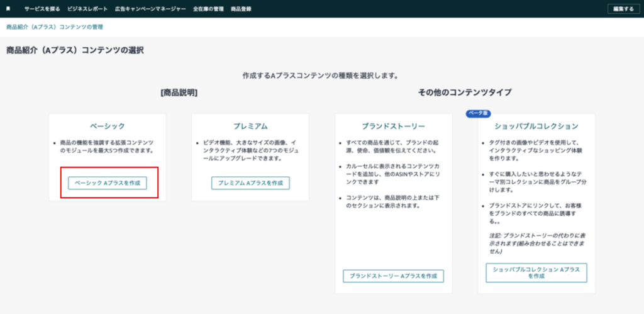Click the ベーシック Aプラスを作成 button
Screen dimensions: 644x314
point(108,183)
